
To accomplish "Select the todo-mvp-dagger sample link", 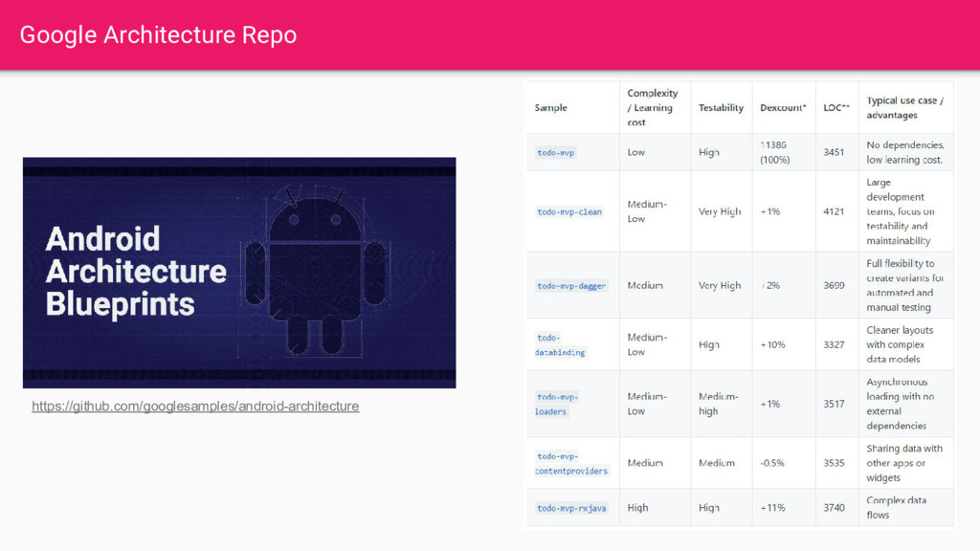I will (x=571, y=286).
